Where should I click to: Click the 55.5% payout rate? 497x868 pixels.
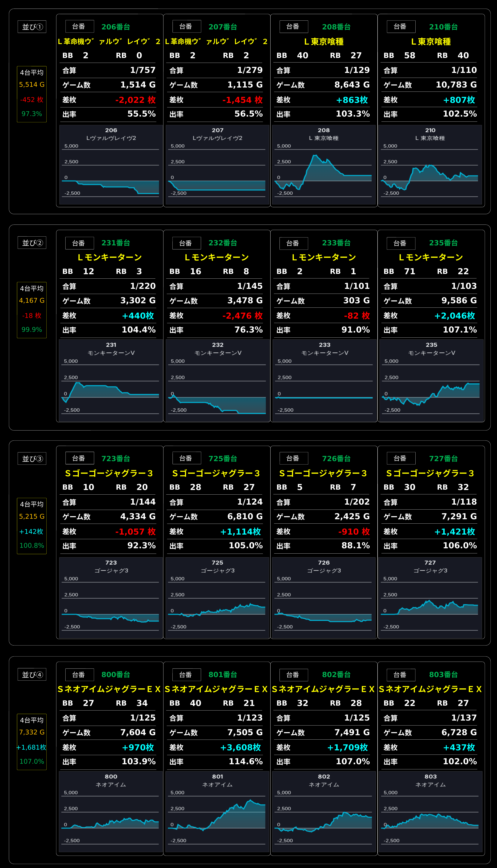[x=142, y=114]
